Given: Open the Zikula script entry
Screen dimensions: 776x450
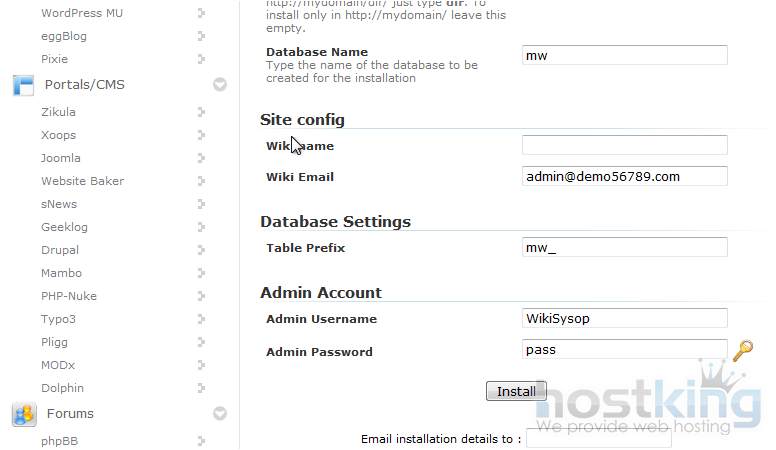Looking at the screenshot, I should [58, 112].
